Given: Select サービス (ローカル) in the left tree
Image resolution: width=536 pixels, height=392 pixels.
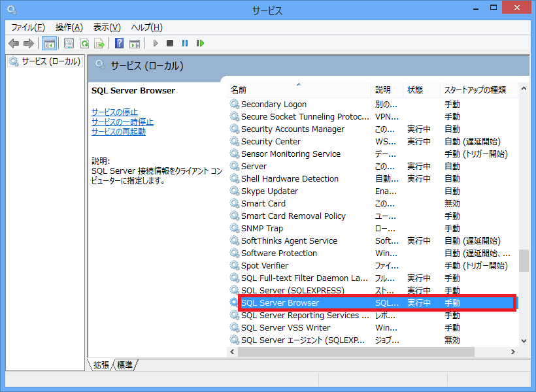Looking at the screenshot, I should [x=45, y=61].
